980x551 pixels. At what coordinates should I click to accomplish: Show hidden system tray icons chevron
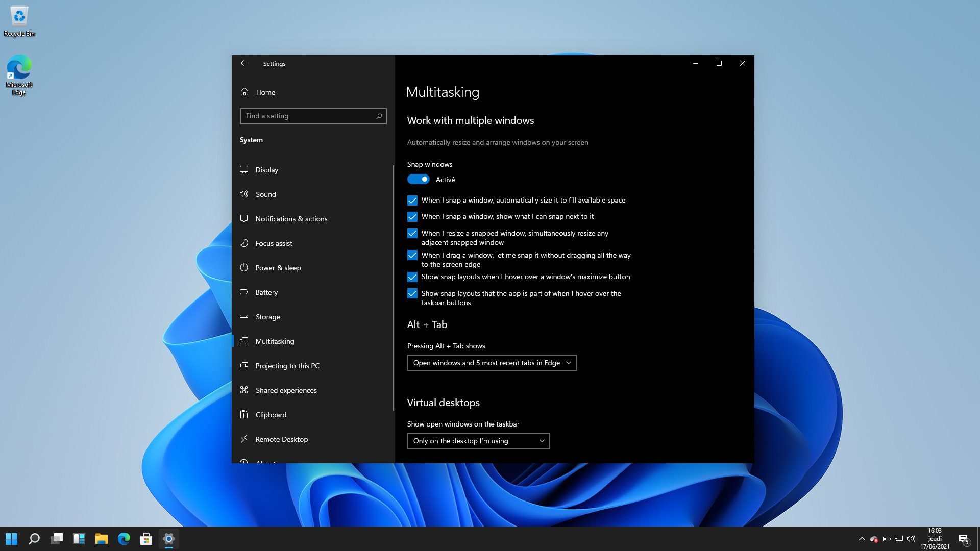click(x=862, y=539)
